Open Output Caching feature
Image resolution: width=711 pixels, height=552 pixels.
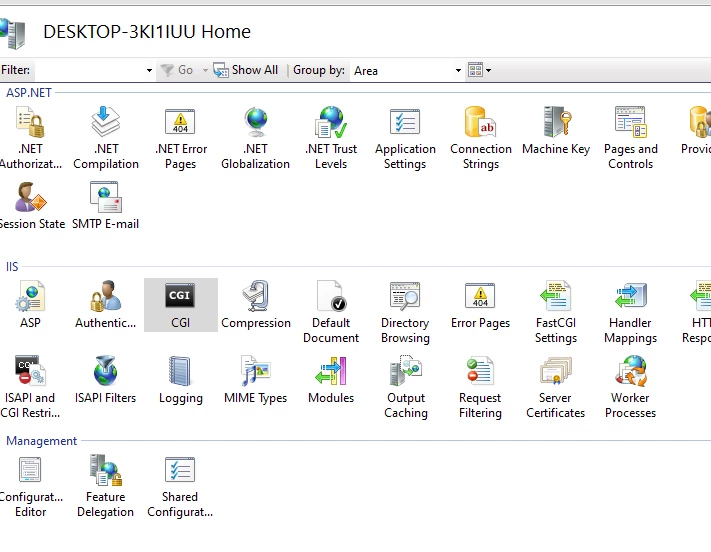pyautogui.click(x=406, y=387)
